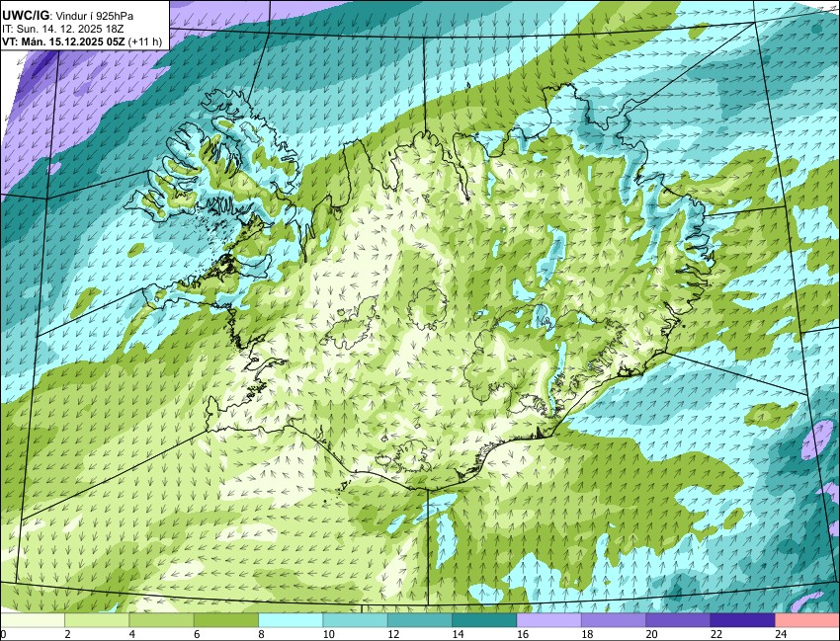Click the legend value label '24'

[x=781, y=634]
